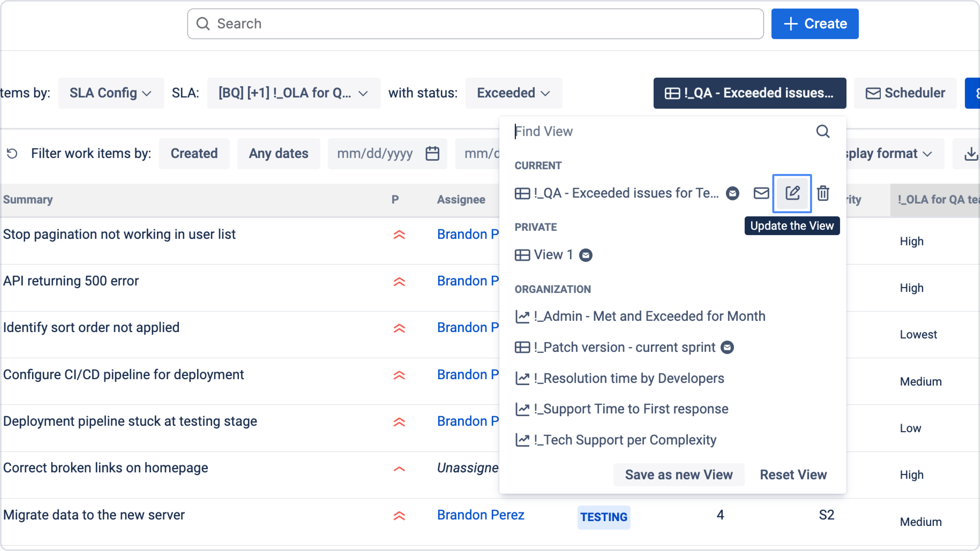Open Brandon Perez assignee link on Migrate data row

pos(480,515)
